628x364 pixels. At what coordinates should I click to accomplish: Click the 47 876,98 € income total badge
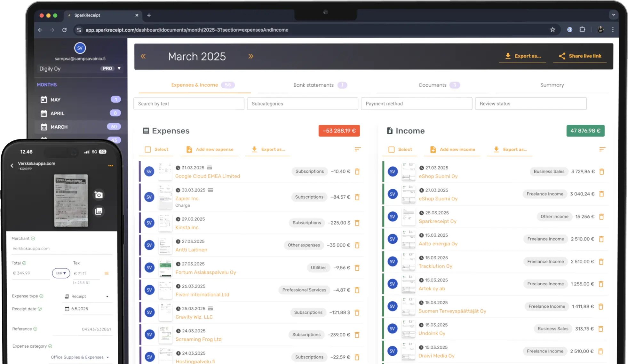pos(585,131)
